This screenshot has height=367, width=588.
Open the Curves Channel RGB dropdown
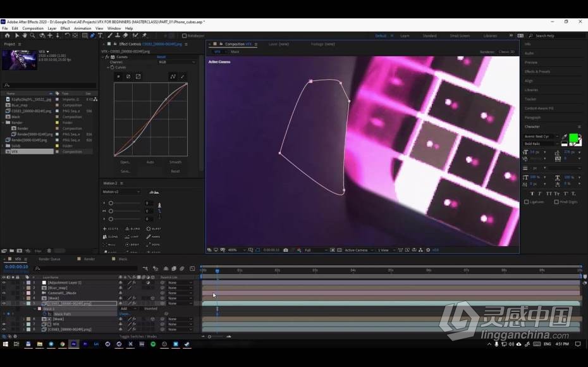point(177,62)
